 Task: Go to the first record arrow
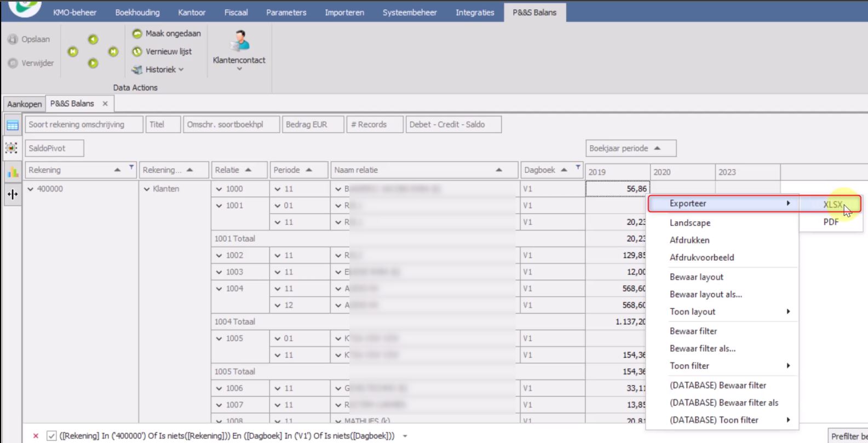73,51
